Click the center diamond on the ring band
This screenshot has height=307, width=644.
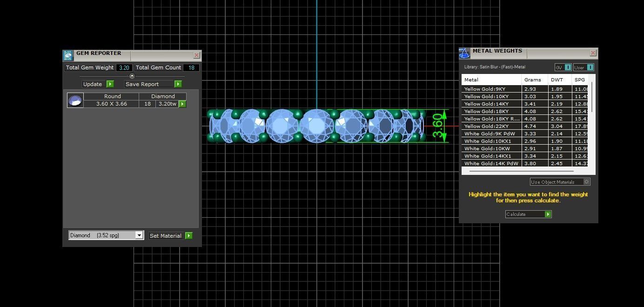(316, 126)
